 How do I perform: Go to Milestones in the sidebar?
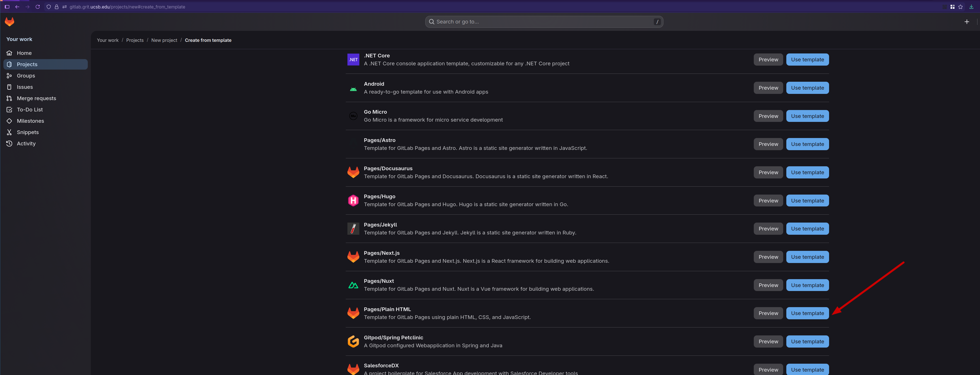[x=30, y=121]
